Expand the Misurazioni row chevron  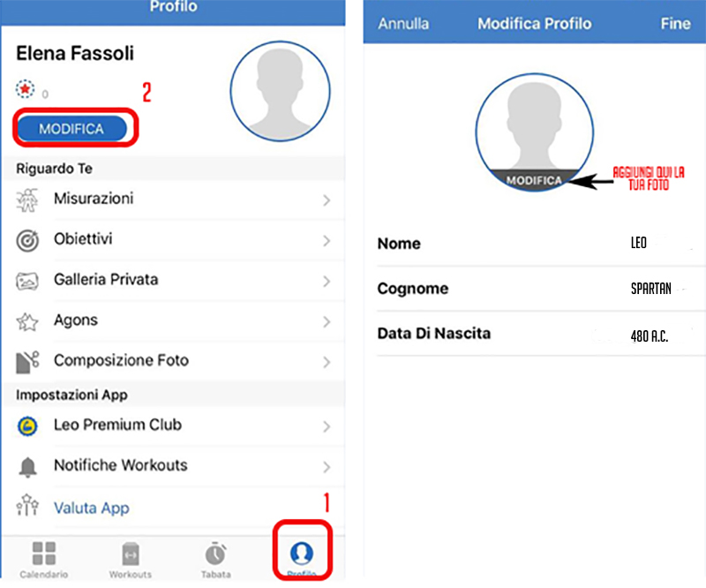(327, 200)
